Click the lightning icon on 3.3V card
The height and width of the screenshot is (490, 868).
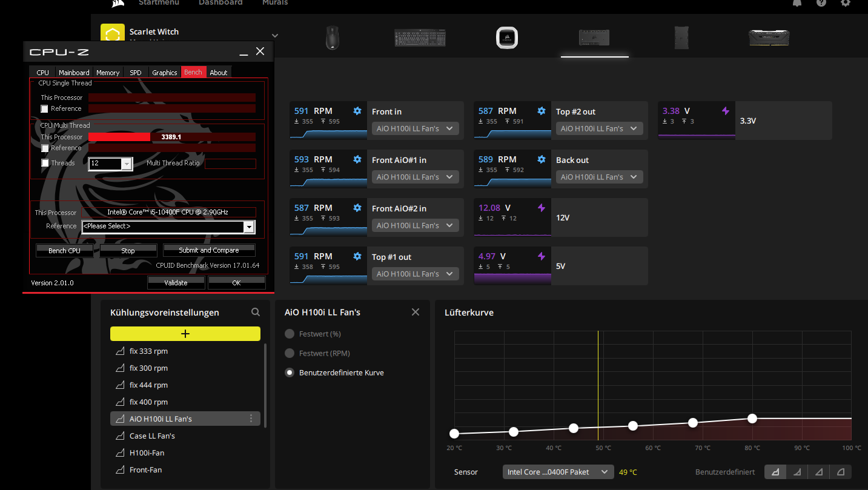tap(726, 111)
